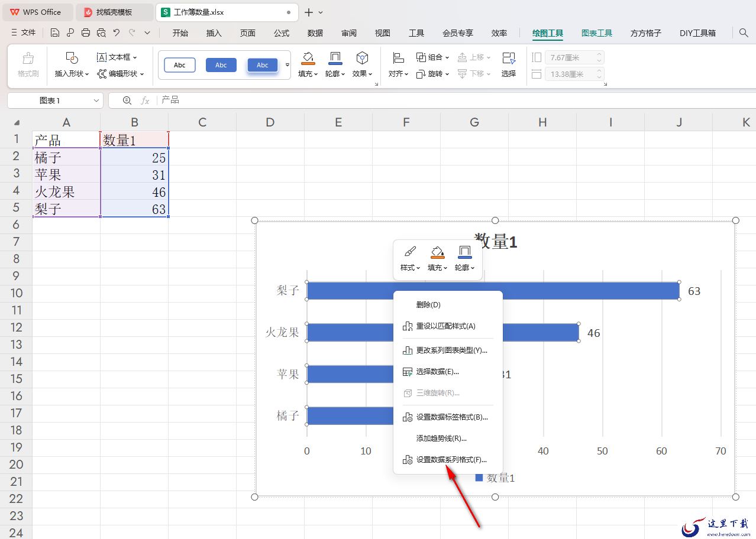
Task: Click the Rotate (旋转) icon
Action: click(x=421, y=74)
